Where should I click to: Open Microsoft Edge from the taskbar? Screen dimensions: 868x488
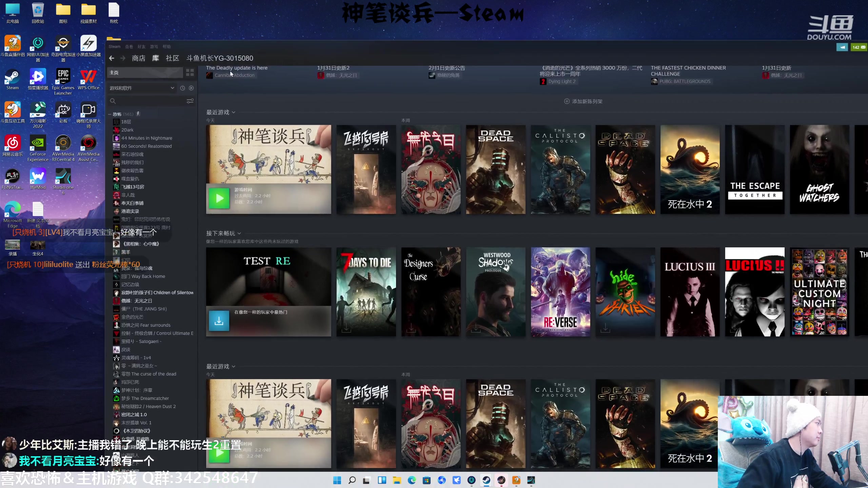412,480
